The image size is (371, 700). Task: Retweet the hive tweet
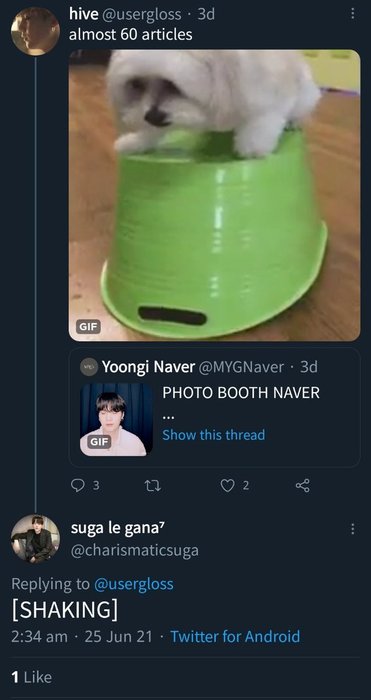coord(153,486)
